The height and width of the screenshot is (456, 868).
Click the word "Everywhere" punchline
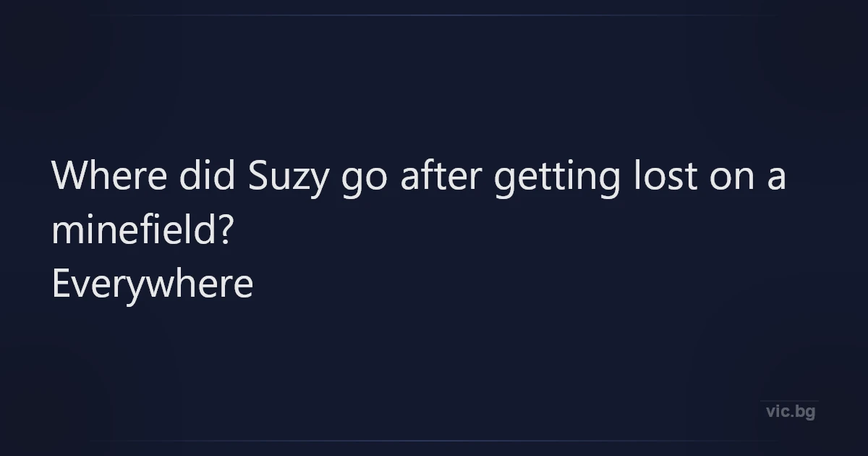pyautogui.click(x=153, y=284)
